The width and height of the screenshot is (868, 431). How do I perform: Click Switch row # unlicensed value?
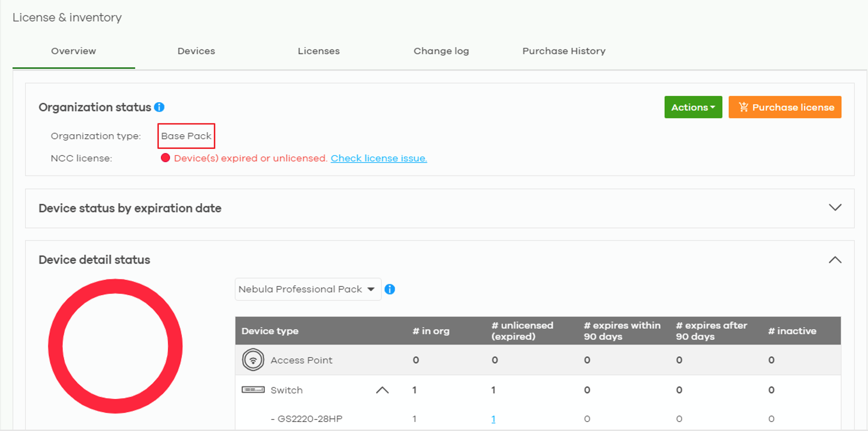click(493, 390)
